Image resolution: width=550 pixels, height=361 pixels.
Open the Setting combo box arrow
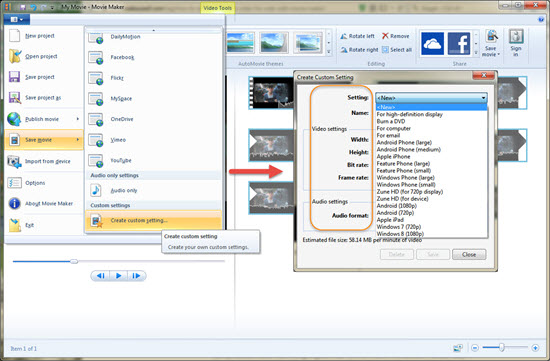tap(484, 98)
